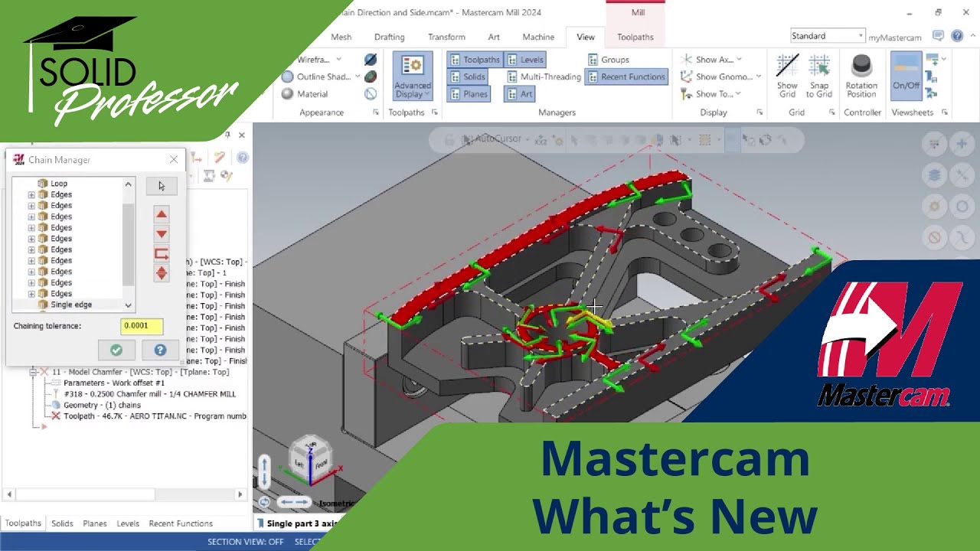Open the Toolpaths ribbon tab
This screenshot has width=980, height=551.
click(x=635, y=37)
